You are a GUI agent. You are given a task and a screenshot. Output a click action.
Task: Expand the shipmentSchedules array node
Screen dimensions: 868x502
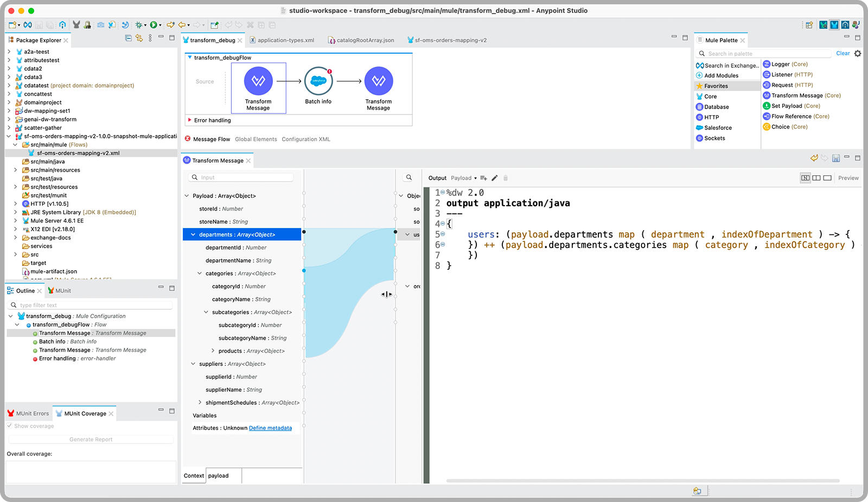(200, 403)
